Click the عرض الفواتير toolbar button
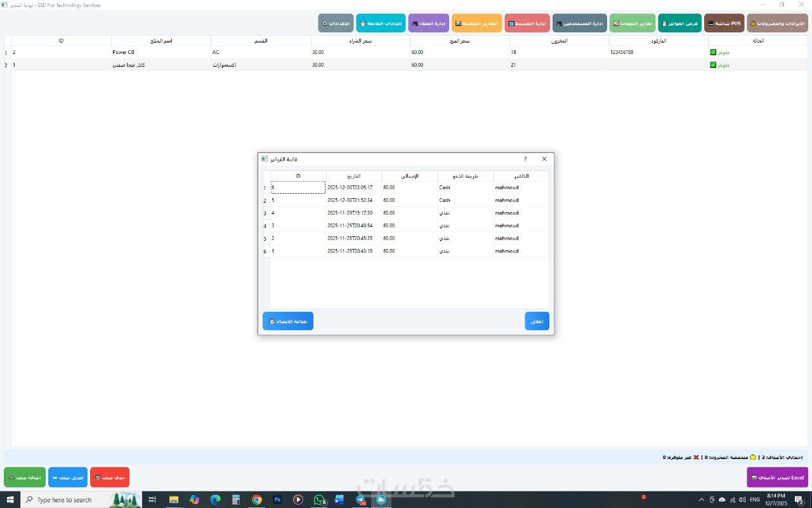812x508 pixels. [680, 23]
